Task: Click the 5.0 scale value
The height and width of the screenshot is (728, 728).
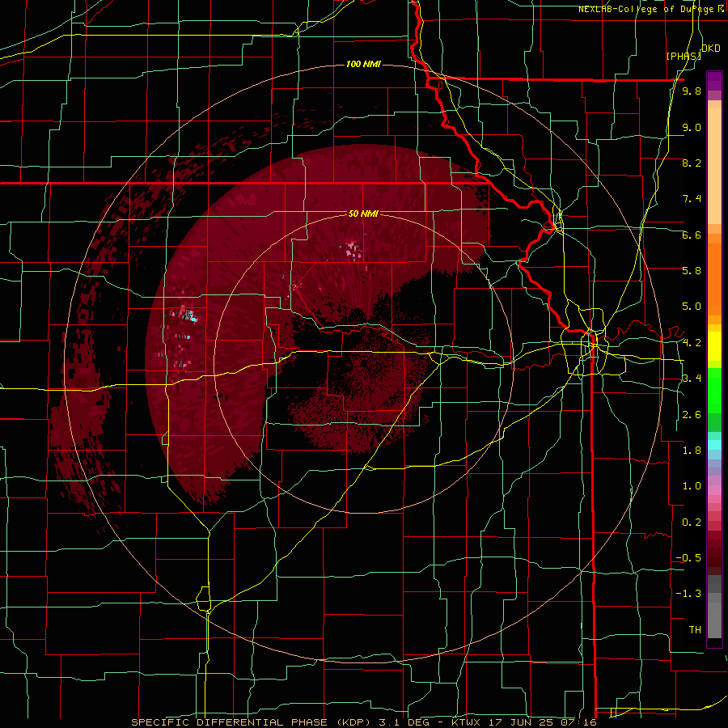Action: [x=692, y=307]
